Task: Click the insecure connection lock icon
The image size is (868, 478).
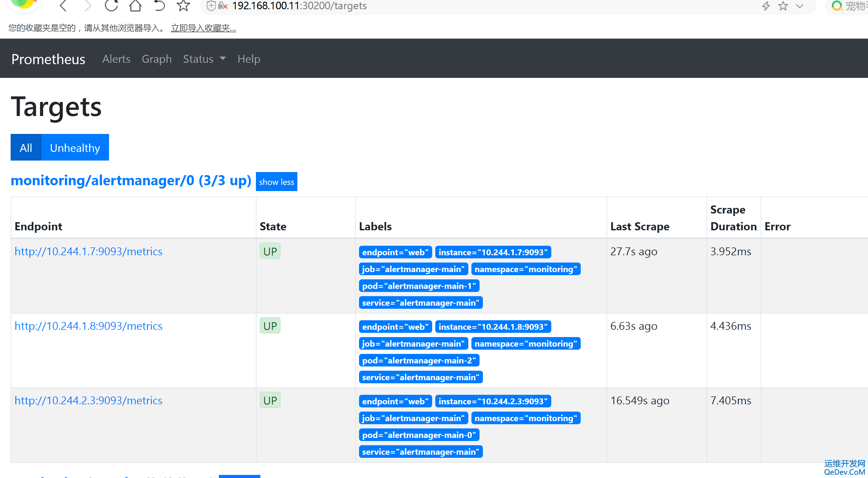Action: (x=223, y=6)
